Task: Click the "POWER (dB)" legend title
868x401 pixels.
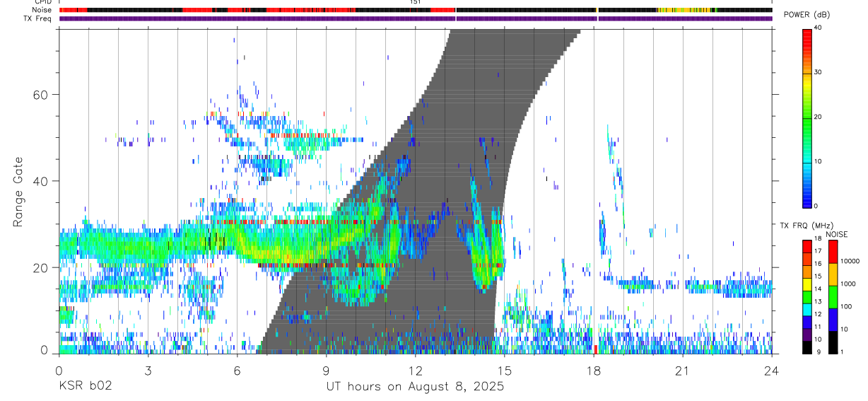Action: coord(807,15)
